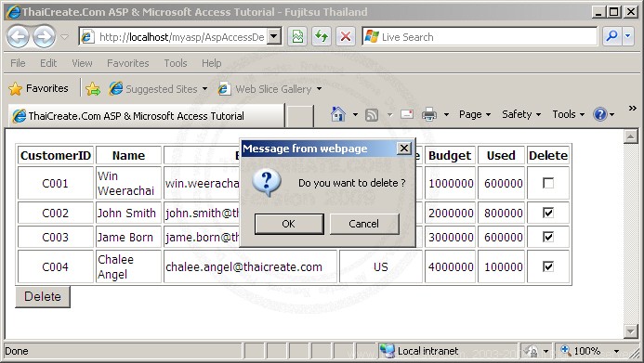Click the 4000000 budget value

pyautogui.click(x=450, y=266)
